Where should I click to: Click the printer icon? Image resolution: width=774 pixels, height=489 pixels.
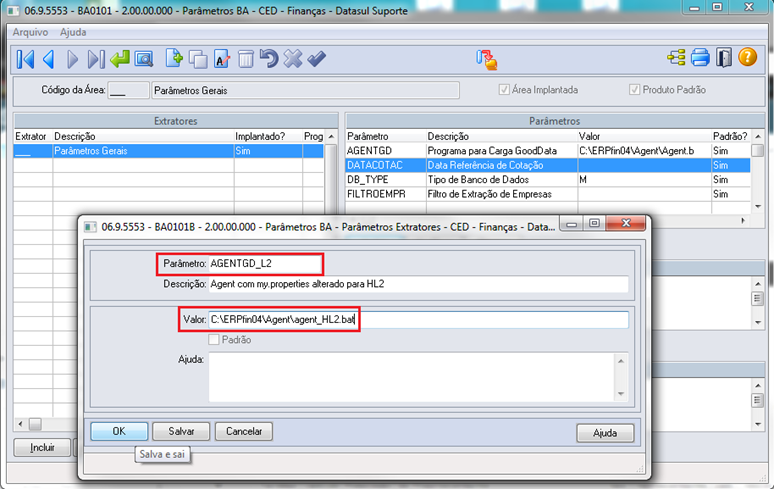[x=700, y=58]
